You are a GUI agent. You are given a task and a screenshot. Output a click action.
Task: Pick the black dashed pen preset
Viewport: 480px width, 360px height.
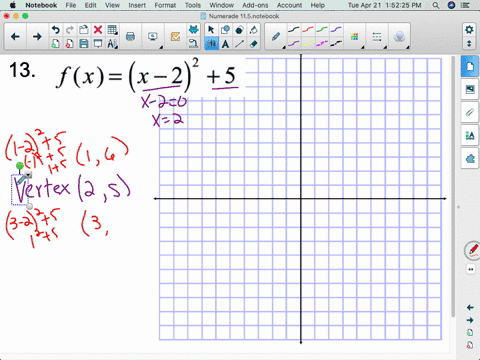tap(336, 43)
